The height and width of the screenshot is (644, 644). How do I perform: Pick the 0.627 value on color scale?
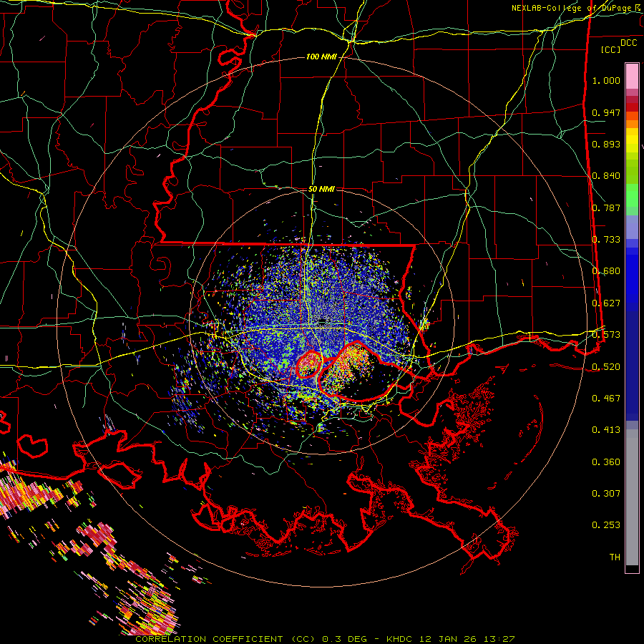tap(606, 303)
